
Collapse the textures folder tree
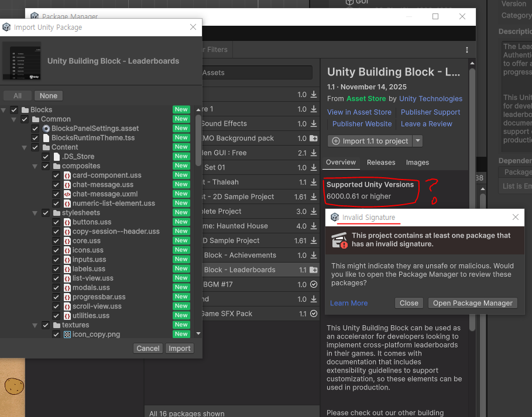[35, 325]
